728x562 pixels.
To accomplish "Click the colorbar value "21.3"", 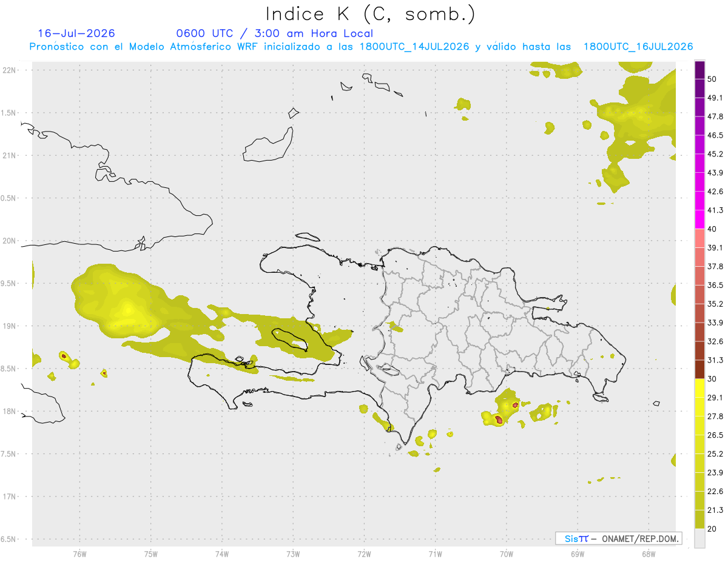I will pos(715,510).
